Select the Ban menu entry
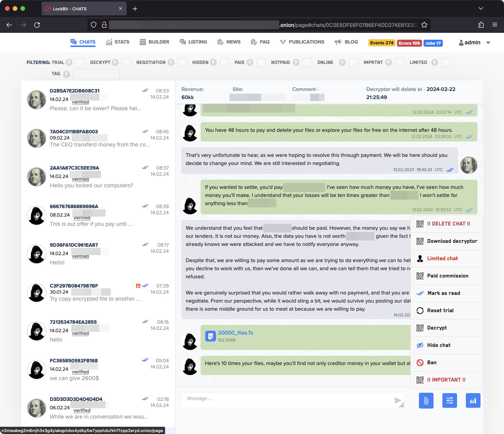The height and width of the screenshot is (434, 504). pyautogui.click(x=447, y=363)
